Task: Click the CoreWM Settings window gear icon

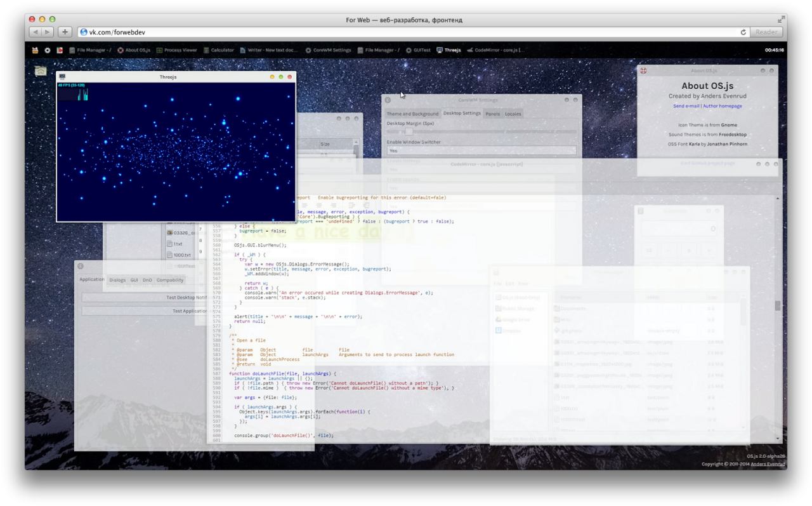Action: [x=388, y=100]
